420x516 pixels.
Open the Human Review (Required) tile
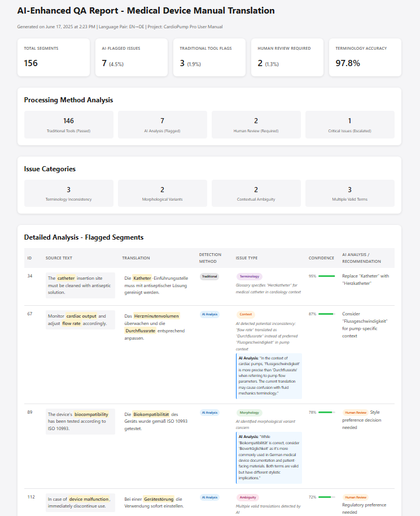[256, 124]
